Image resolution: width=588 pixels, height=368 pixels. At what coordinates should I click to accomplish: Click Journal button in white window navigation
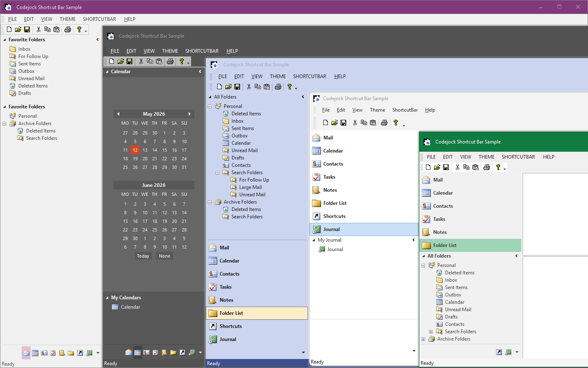[x=364, y=229]
